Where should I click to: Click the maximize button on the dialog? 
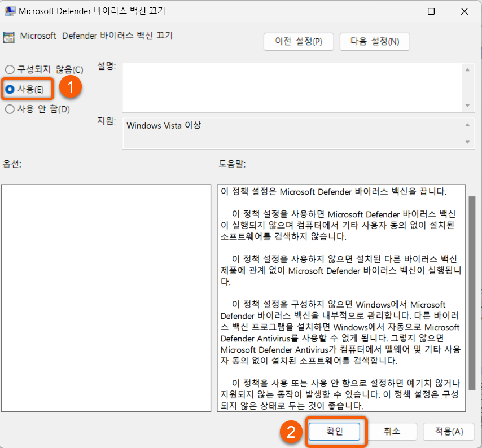click(x=431, y=11)
